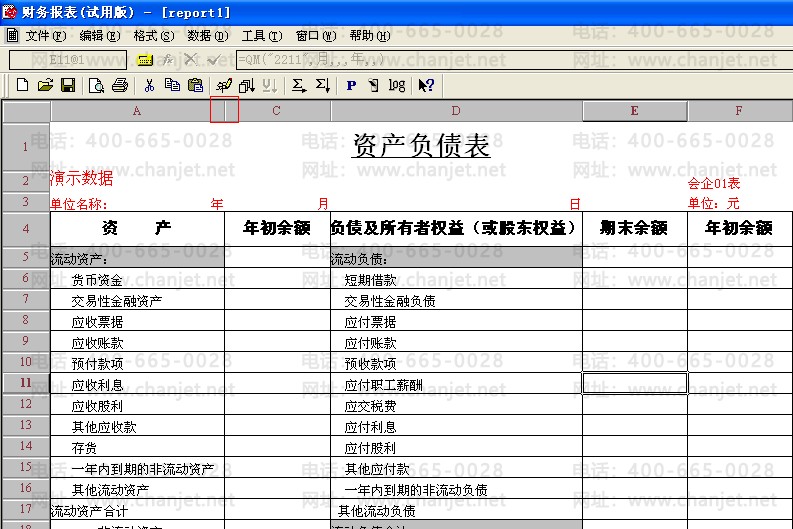
Task: Open the 文件(F) menu
Action: point(46,35)
